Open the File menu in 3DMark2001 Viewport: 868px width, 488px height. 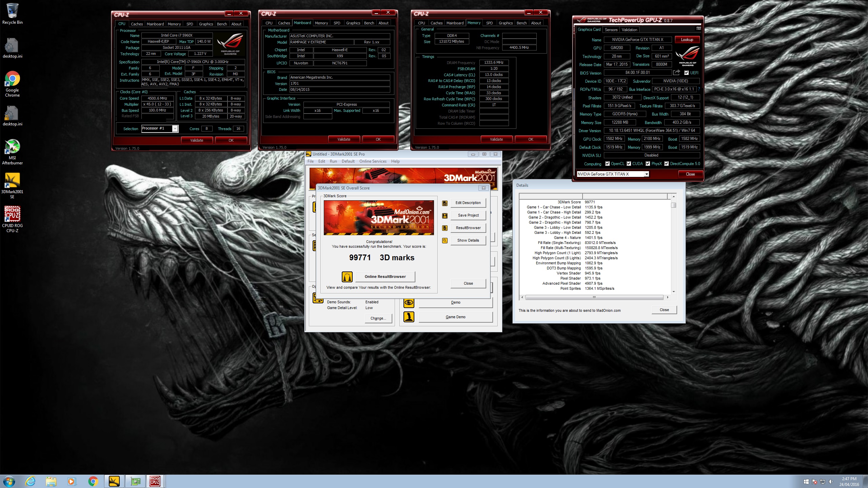(x=311, y=161)
